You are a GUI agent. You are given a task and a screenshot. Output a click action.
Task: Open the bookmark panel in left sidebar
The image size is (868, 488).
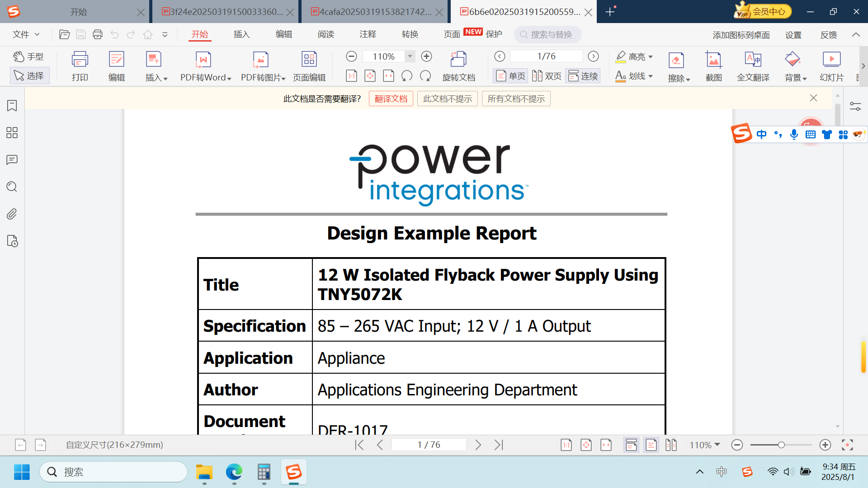coord(12,106)
